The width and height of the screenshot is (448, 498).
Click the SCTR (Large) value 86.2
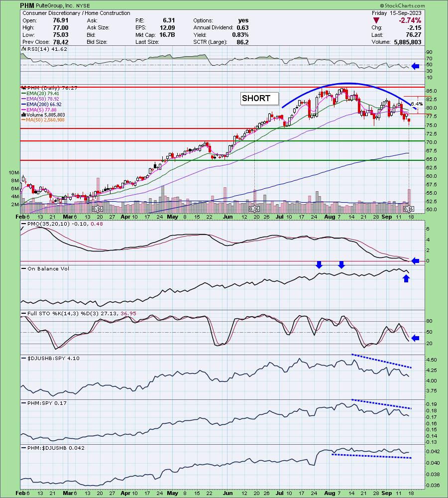point(242,42)
